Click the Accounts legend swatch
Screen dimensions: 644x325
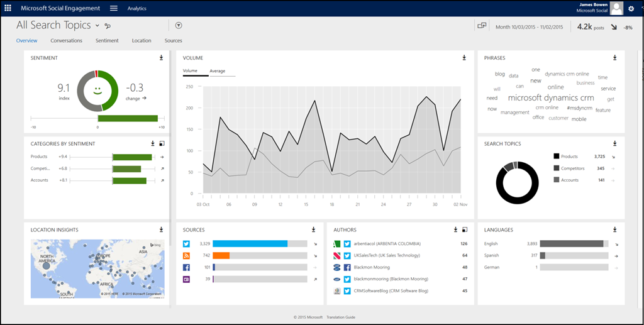click(557, 180)
